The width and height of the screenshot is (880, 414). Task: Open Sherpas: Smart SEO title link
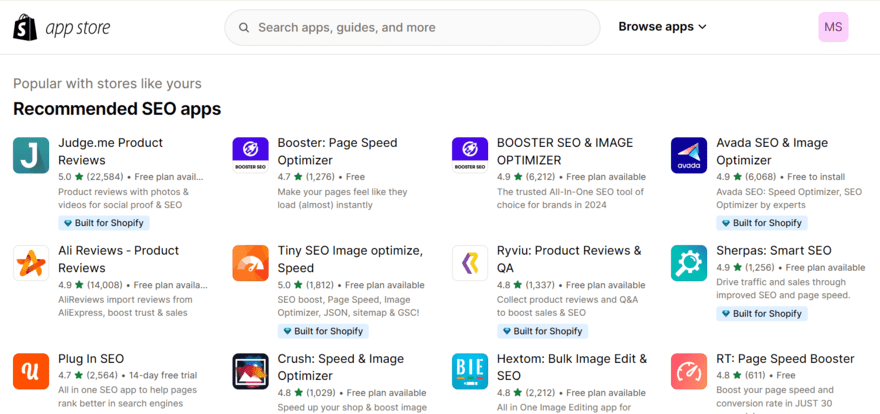click(774, 251)
